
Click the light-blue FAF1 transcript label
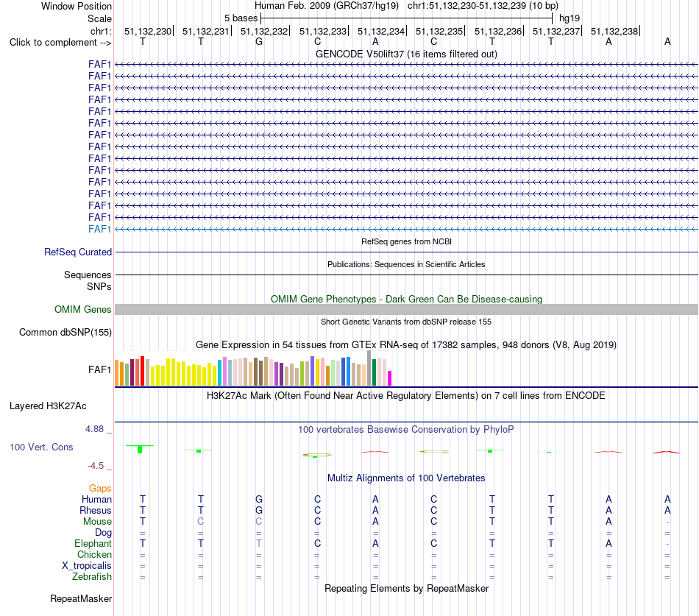99,230
